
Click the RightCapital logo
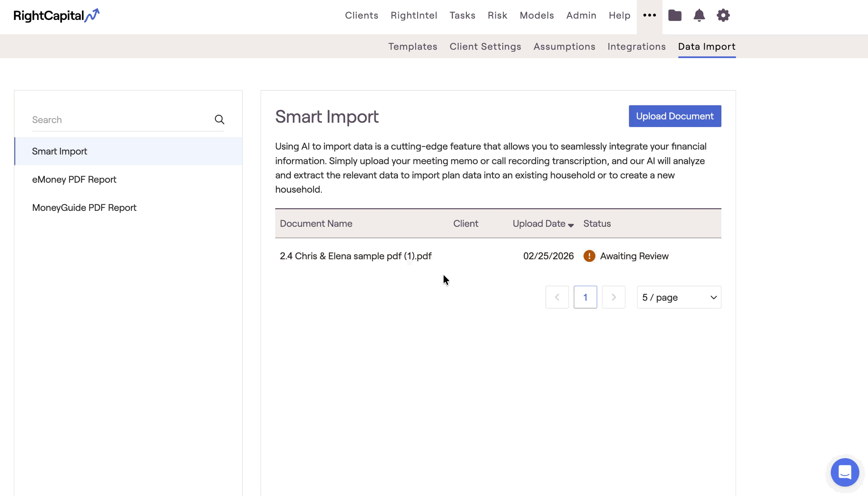click(x=56, y=16)
